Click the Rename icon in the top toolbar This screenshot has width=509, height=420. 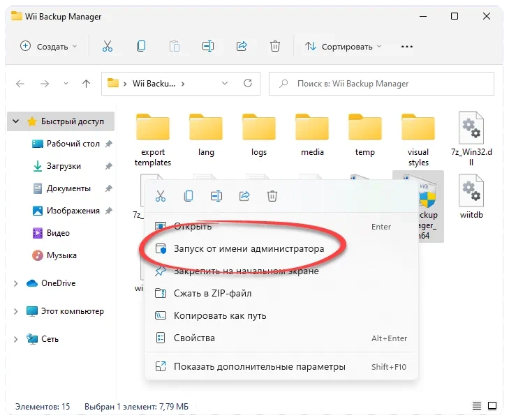(208, 46)
